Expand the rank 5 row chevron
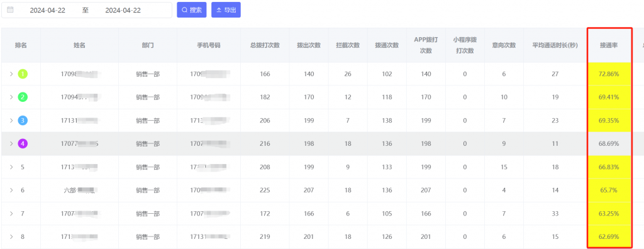 tap(11, 167)
